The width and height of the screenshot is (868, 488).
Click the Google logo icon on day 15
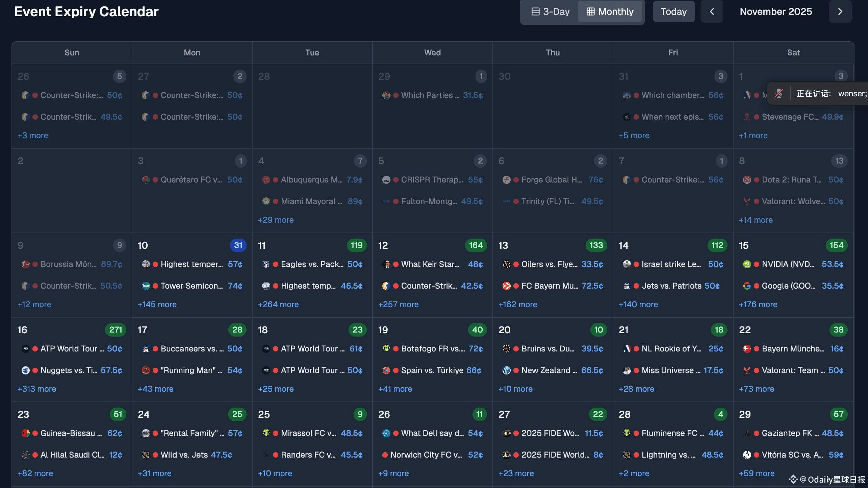(747, 286)
